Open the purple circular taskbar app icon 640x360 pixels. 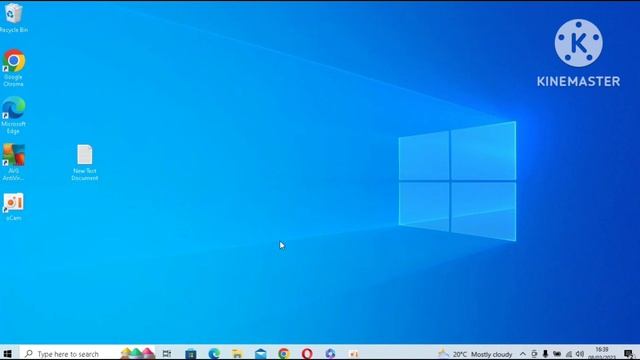331,353
